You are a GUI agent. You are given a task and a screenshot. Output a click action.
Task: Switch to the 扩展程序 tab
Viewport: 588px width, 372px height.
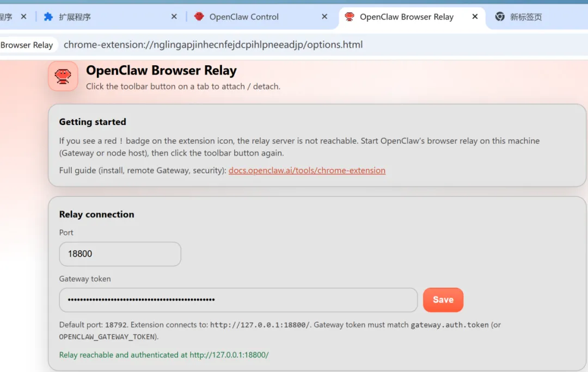109,17
